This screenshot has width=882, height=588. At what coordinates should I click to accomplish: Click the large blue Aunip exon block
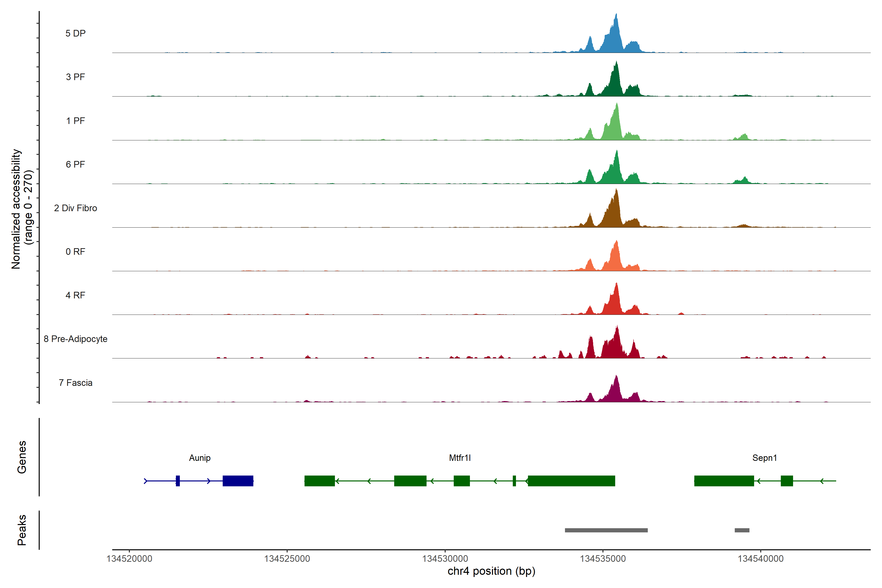pyautogui.click(x=238, y=481)
